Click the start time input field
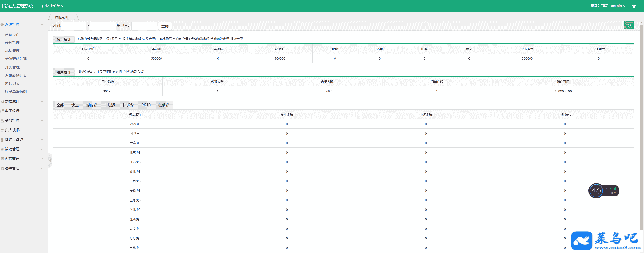Viewport: 644px width, 253px height. tap(73, 26)
